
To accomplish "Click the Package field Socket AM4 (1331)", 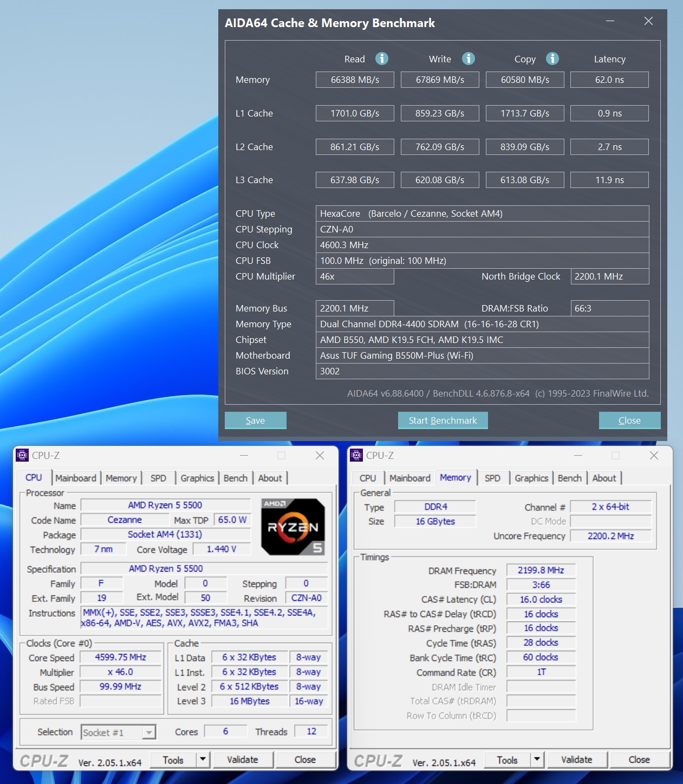I will tap(165, 534).
